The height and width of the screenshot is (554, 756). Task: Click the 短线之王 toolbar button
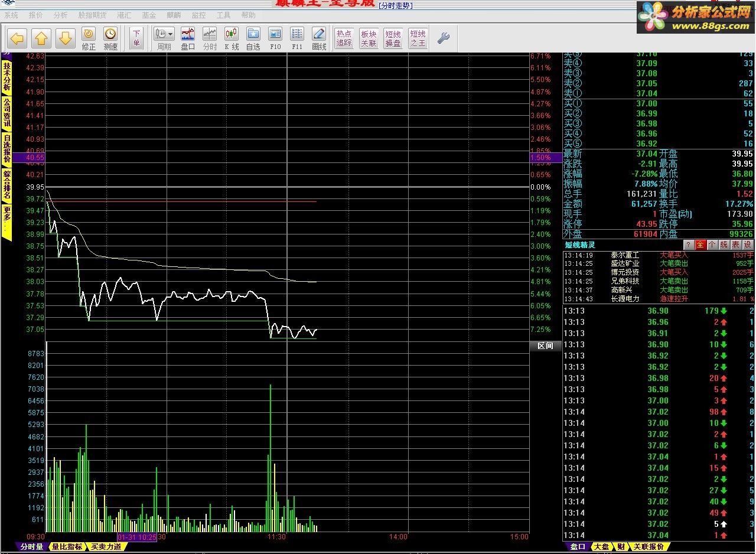coord(418,38)
